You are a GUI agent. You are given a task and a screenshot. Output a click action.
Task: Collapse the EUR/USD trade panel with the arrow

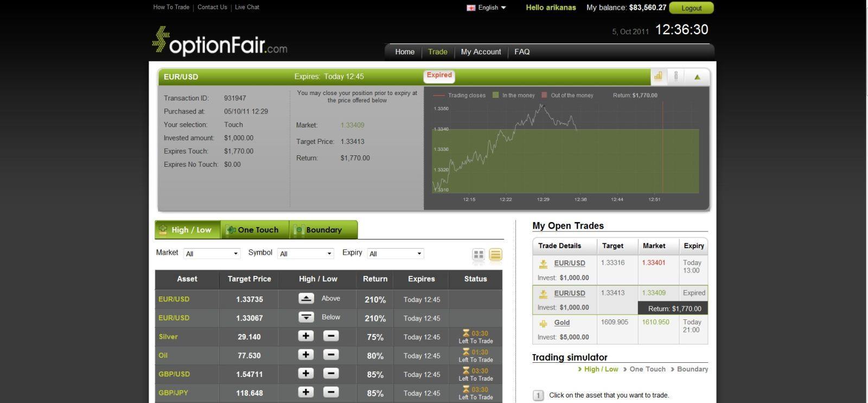(697, 77)
